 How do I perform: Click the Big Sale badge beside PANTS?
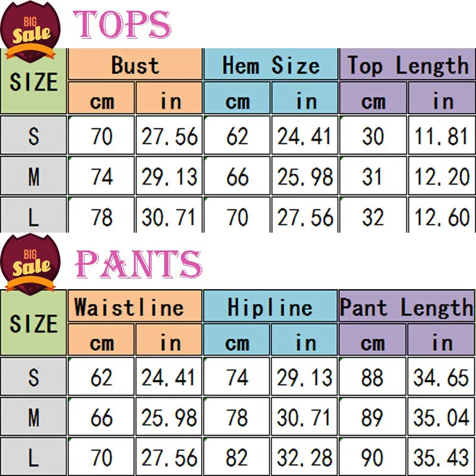[x=30, y=264]
